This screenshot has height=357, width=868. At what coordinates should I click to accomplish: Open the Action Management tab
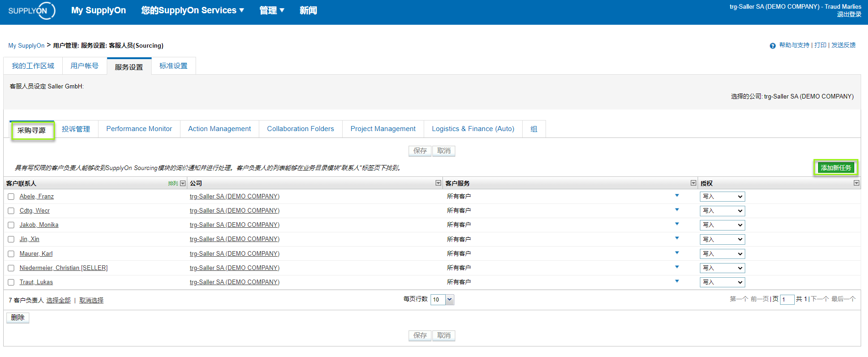point(219,129)
